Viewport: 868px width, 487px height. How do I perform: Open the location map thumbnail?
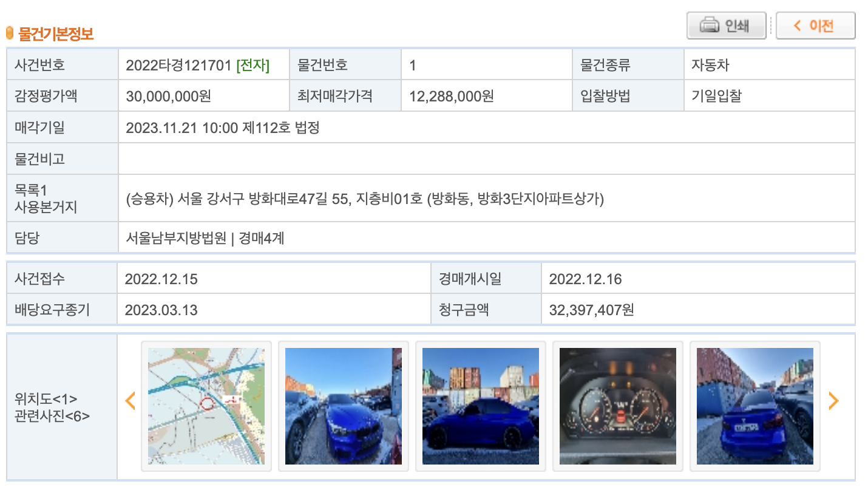(x=206, y=406)
